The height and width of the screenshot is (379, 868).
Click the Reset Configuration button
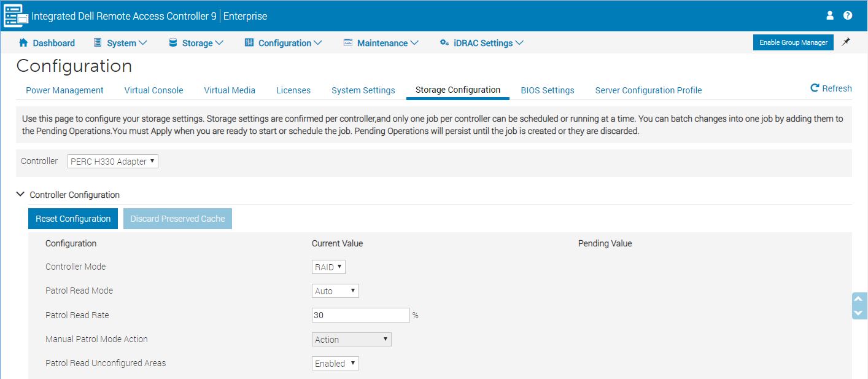tap(73, 219)
